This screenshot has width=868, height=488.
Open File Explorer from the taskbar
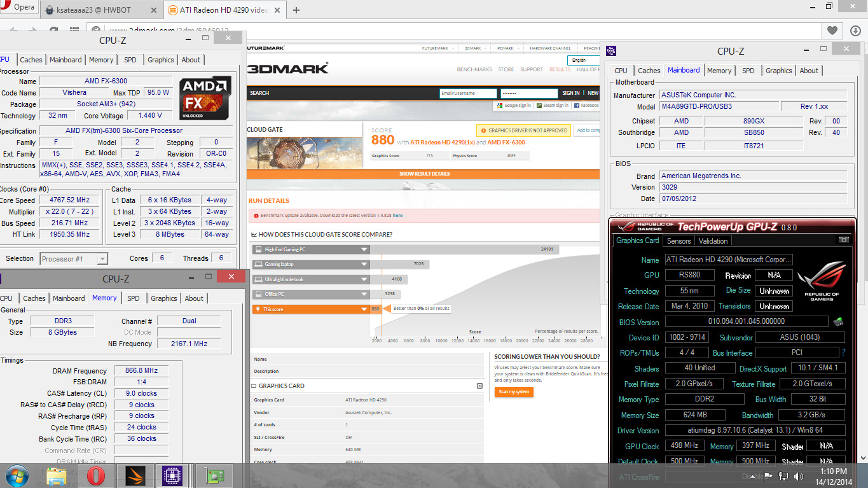(57, 476)
